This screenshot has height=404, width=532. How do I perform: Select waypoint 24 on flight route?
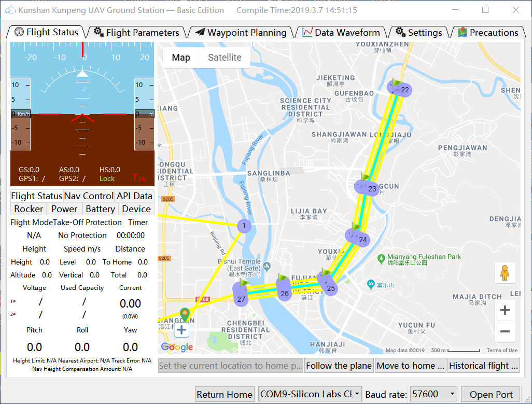(x=357, y=236)
